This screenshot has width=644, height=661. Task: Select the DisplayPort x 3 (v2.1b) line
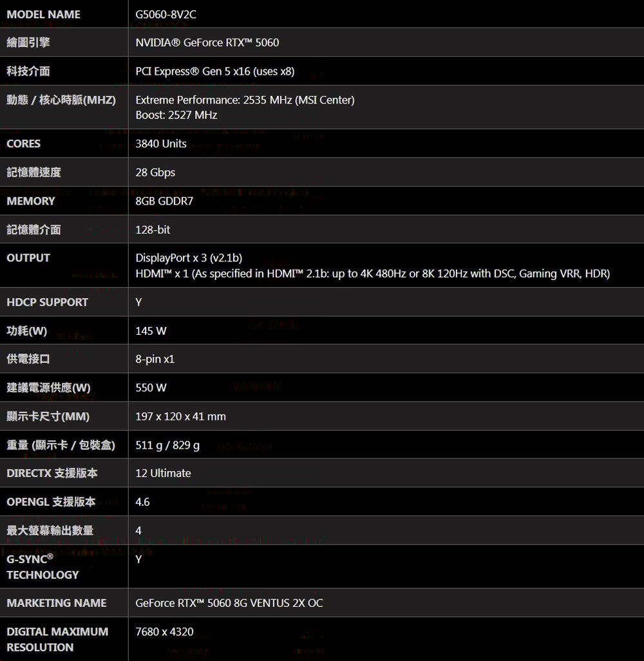189,258
